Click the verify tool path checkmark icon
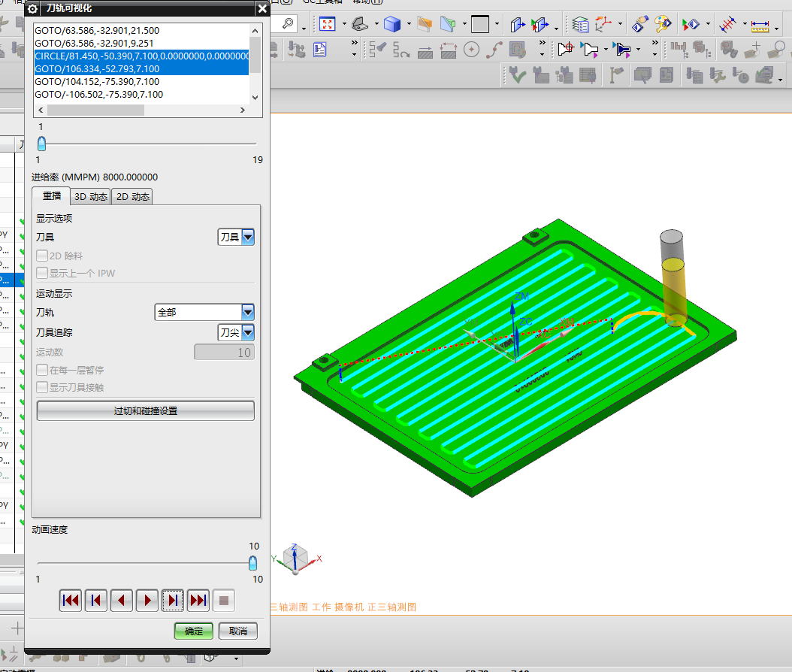792x672 pixels. point(518,76)
